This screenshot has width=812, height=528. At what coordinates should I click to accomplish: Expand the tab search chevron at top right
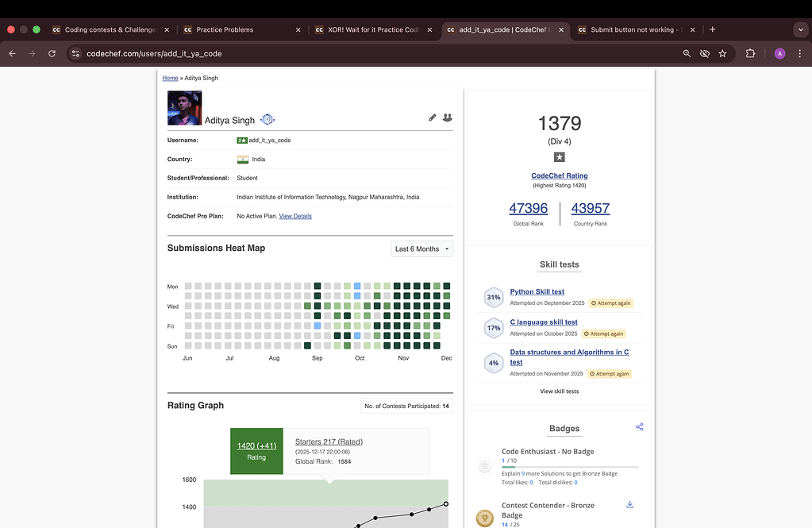(800, 29)
